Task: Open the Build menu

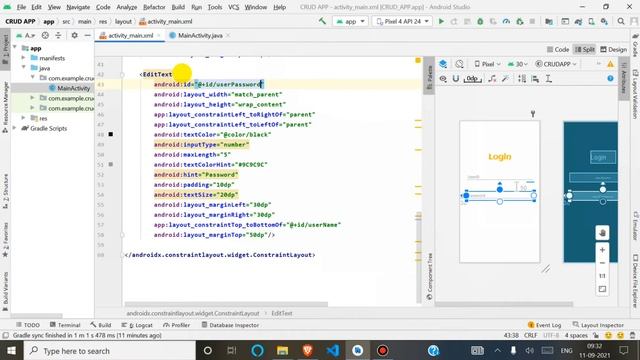Action: click(178, 7)
